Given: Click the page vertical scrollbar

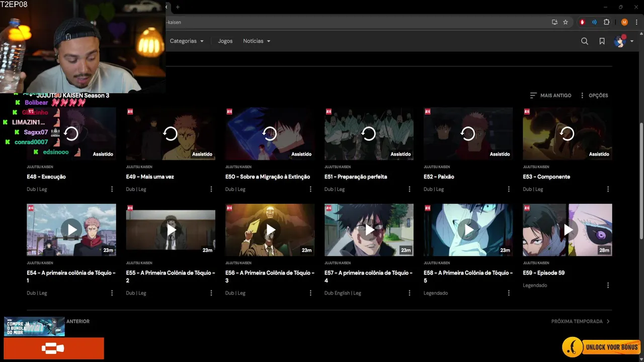Looking at the screenshot, I should click(x=640, y=181).
